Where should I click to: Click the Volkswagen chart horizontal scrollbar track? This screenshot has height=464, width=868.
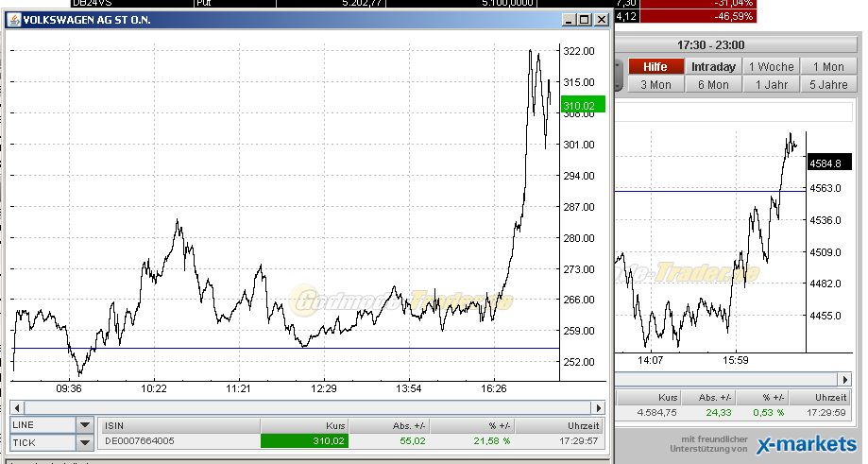(x=307, y=408)
